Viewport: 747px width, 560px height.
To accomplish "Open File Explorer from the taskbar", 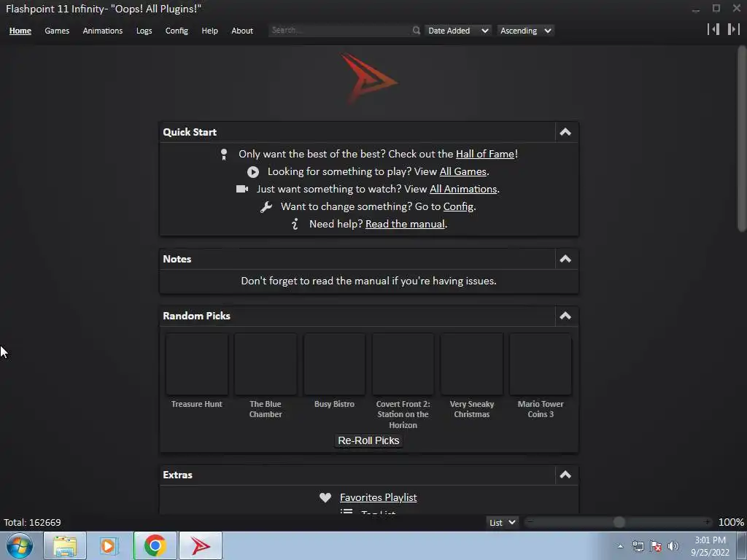I will click(65, 545).
